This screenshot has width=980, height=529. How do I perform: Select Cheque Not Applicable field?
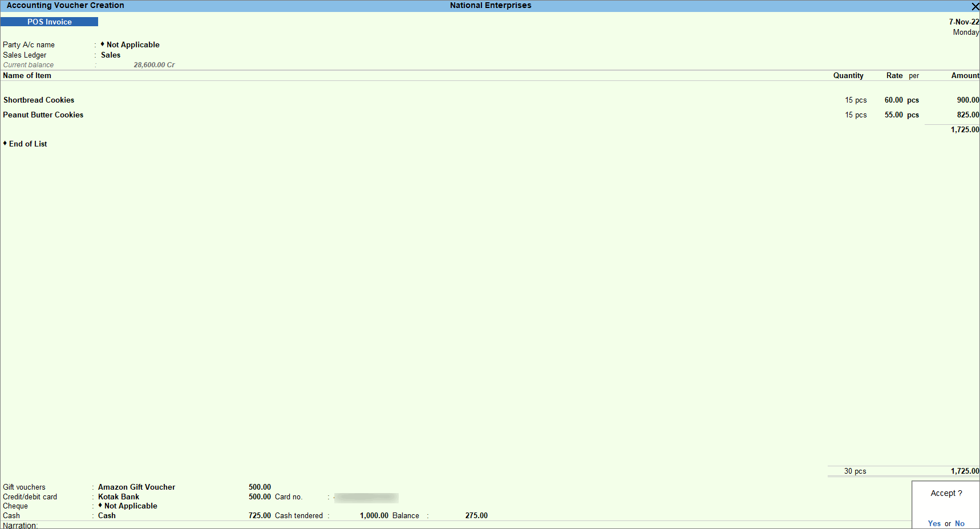(x=128, y=506)
